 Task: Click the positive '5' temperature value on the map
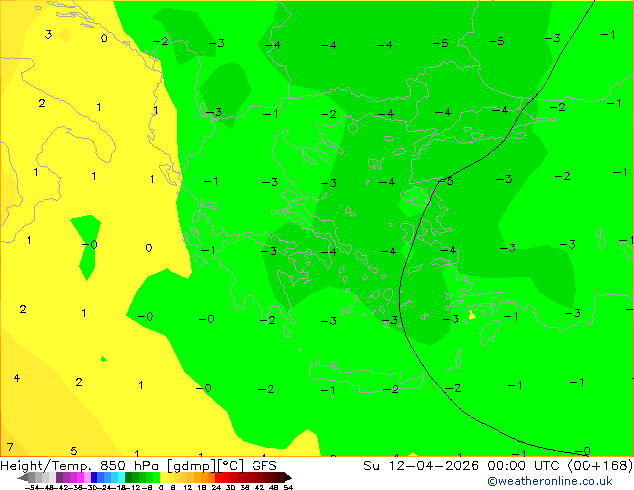tap(74, 450)
